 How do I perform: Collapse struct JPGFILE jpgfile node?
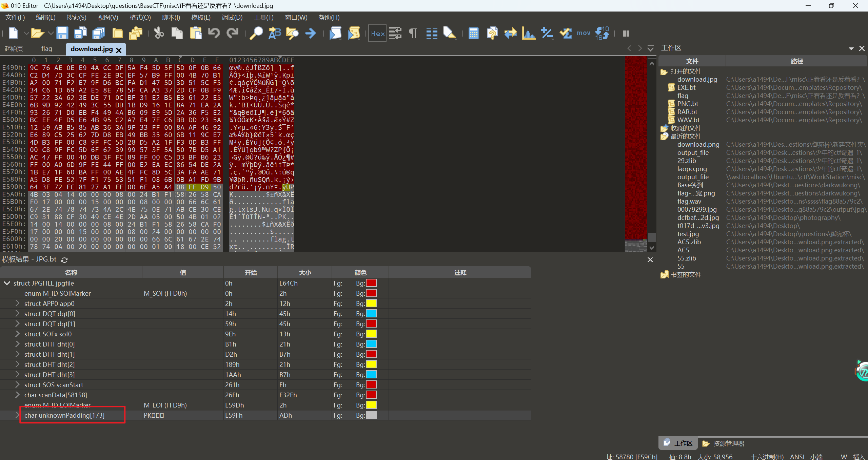pos(7,283)
